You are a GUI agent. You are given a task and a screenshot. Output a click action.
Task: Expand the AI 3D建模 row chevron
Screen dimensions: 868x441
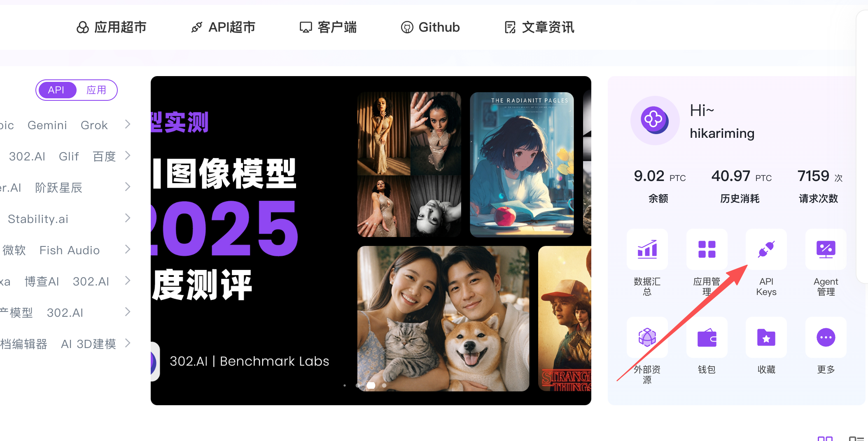coord(128,343)
